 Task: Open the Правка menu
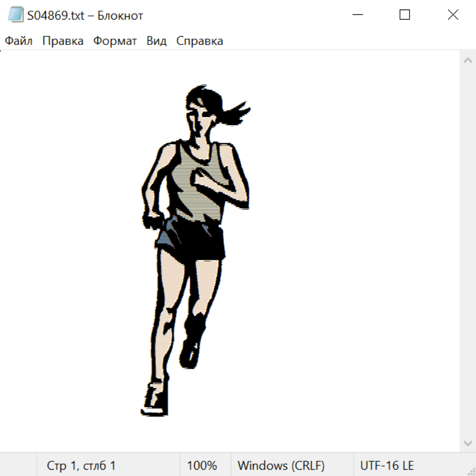click(63, 41)
